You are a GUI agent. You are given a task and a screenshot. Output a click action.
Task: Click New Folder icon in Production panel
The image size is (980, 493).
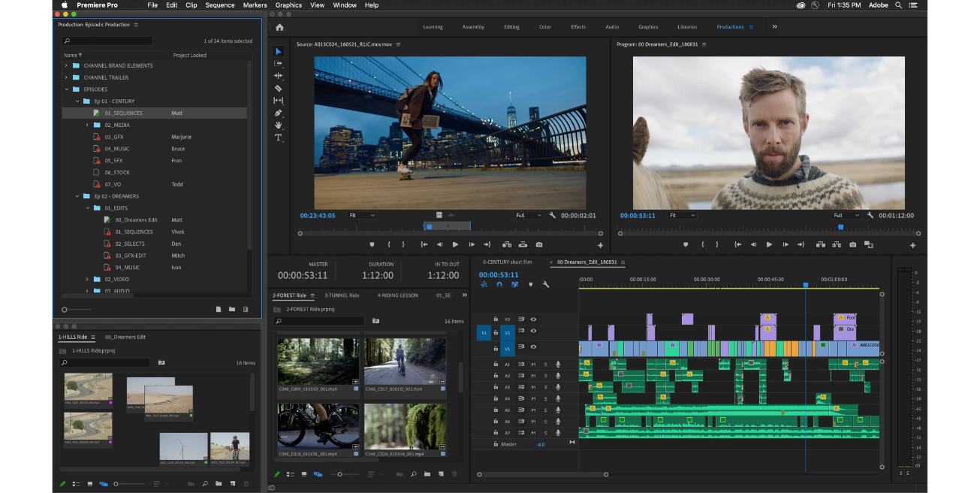[x=232, y=309]
